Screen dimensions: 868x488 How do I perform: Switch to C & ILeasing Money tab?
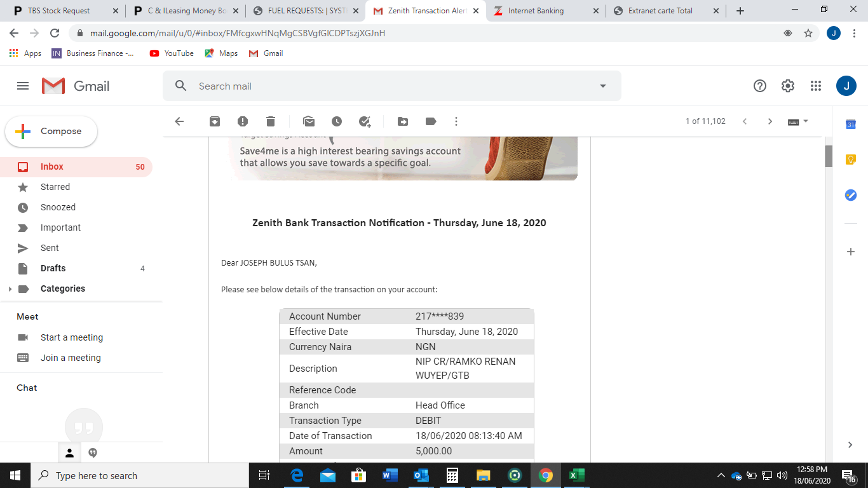185,11
